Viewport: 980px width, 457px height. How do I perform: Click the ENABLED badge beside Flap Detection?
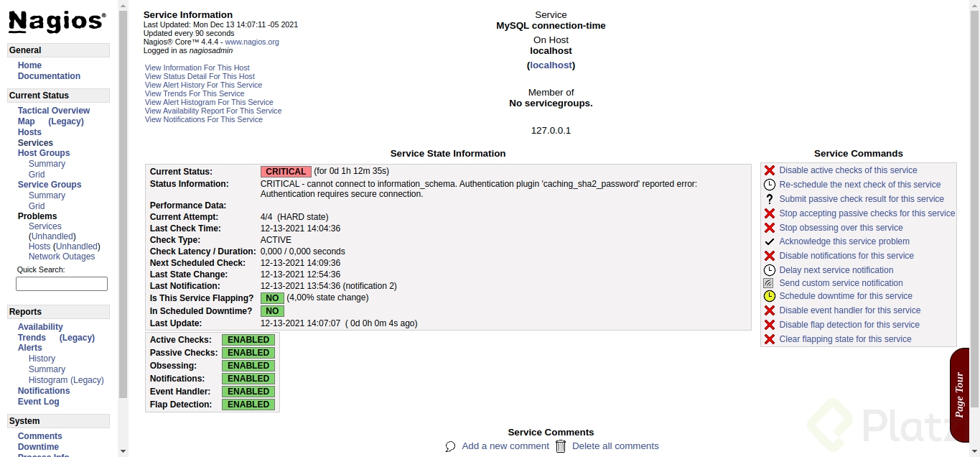[x=248, y=405]
